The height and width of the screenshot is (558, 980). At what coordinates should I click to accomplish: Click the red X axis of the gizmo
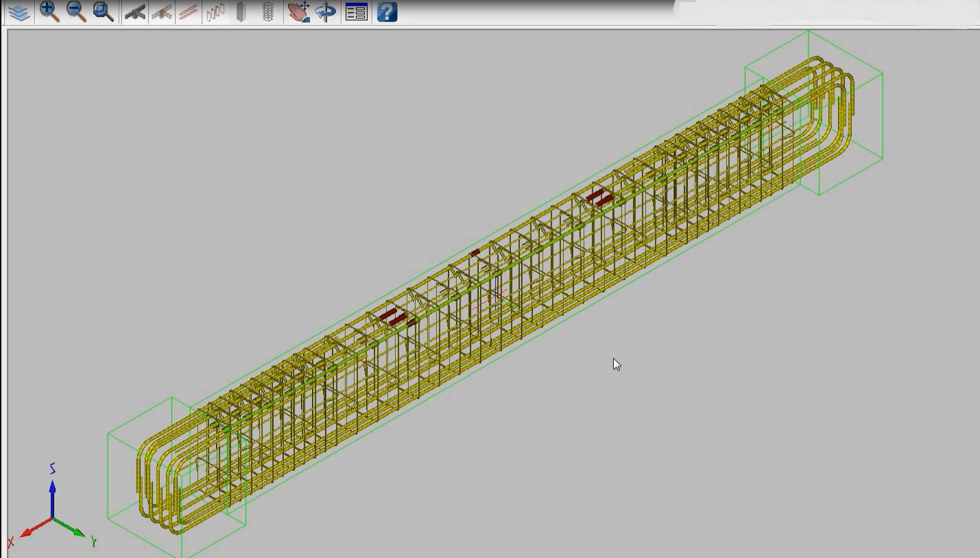click(x=31, y=530)
